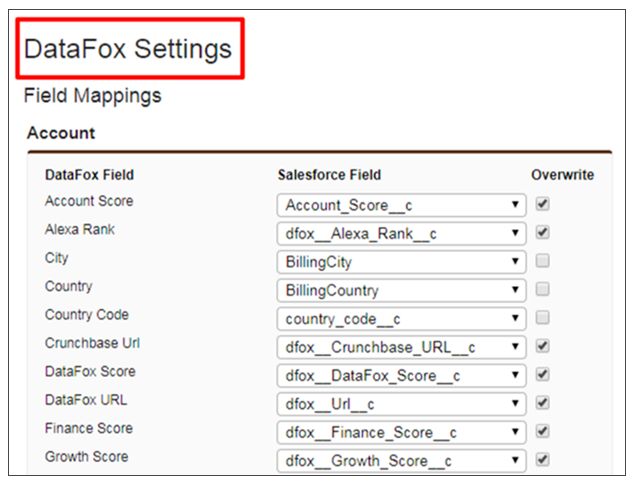This screenshot has height=477, width=627.
Task: Expand the dfox__Alexa_Rank__c dropdown
Action: tap(401, 233)
